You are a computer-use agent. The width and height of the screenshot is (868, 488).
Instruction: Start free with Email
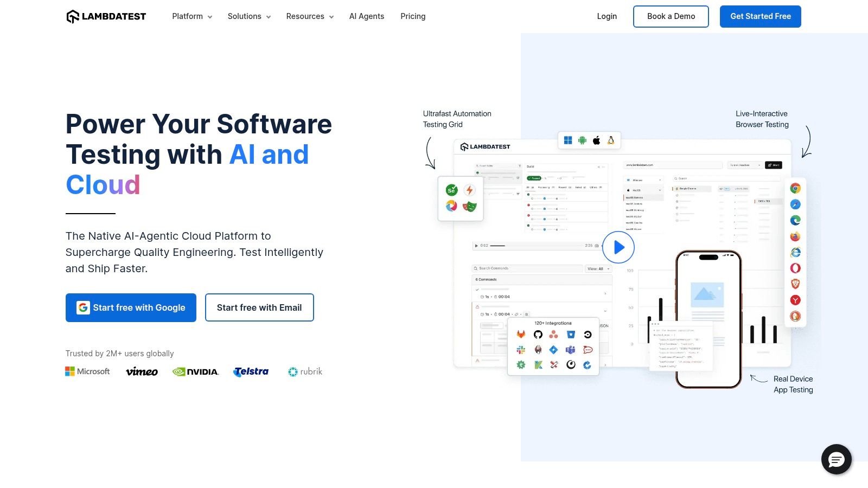pyautogui.click(x=259, y=307)
